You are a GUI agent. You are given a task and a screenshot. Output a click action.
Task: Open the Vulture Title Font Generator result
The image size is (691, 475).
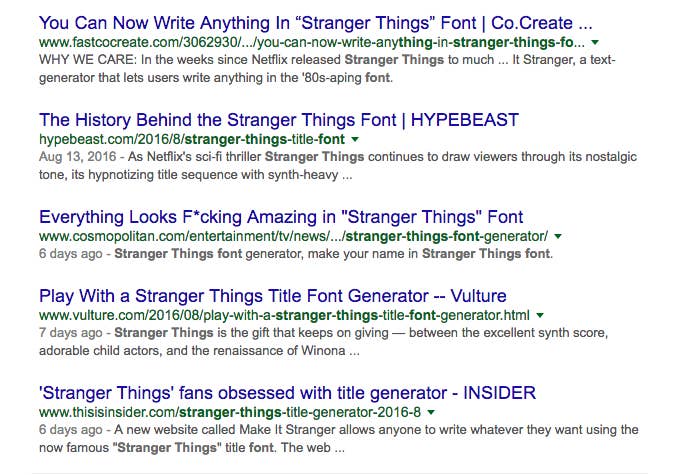coord(272,296)
